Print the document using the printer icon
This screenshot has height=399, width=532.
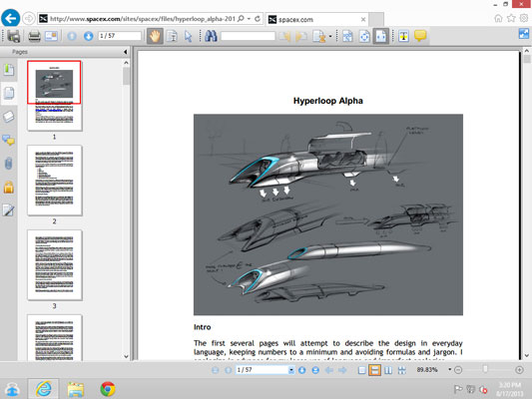[34, 36]
